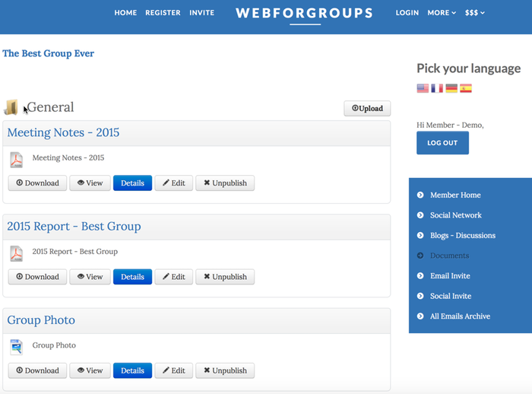This screenshot has width=532, height=394.
Task: Unpublish Meeting Notes - 2015
Action: [x=225, y=183]
